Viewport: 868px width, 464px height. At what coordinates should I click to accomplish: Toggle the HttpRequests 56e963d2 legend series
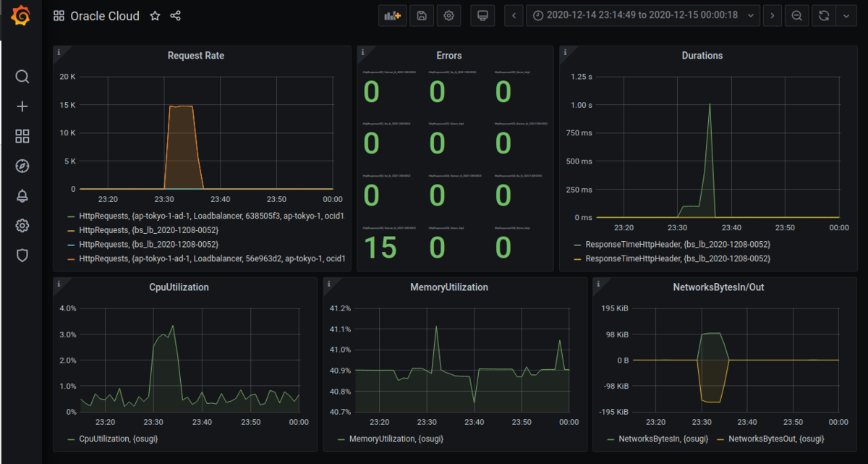tap(211, 258)
